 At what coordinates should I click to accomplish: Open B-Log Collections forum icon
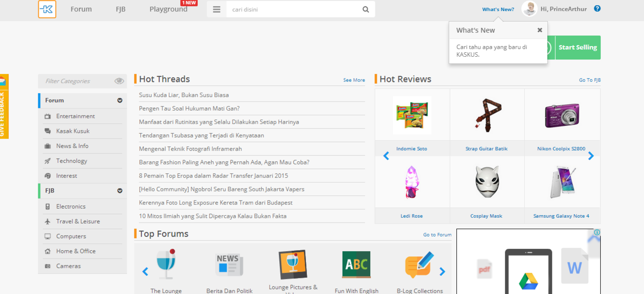[420, 265]
